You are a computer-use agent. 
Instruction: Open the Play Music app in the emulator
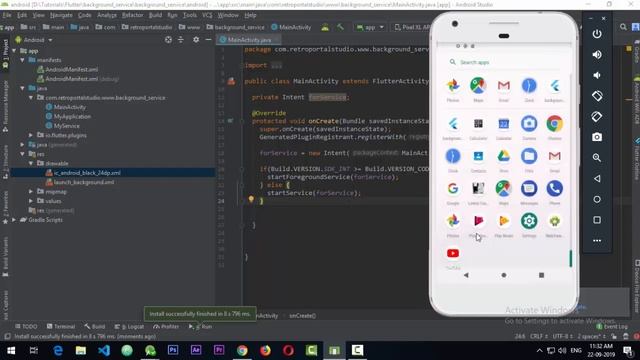point(504,221)
